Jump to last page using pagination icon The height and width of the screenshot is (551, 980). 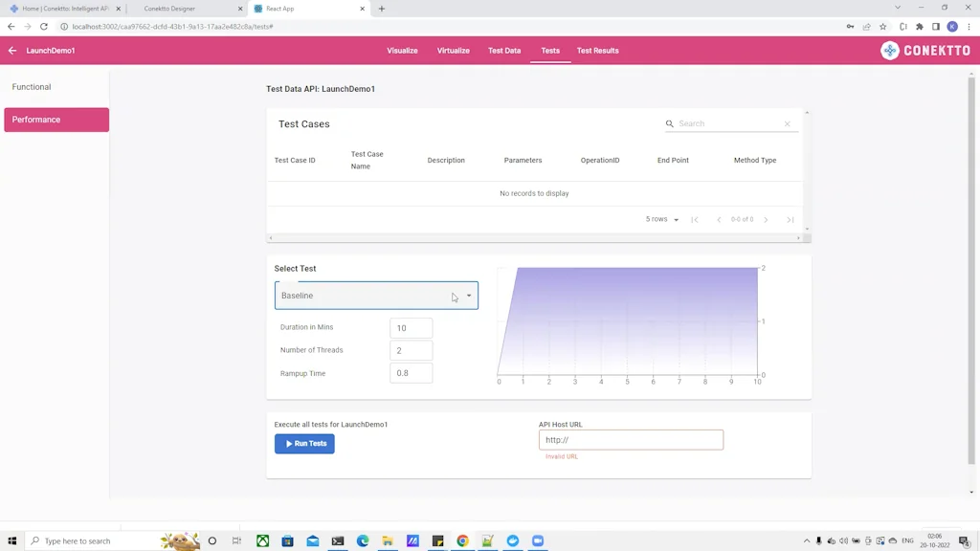pyautogui.click(x=791, y=219)
